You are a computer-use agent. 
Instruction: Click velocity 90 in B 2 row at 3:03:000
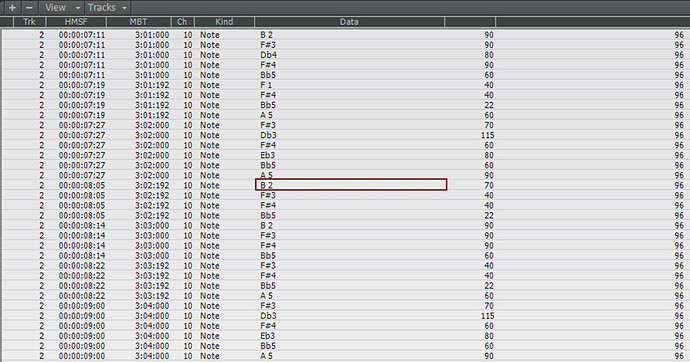(x=489, y=226)
